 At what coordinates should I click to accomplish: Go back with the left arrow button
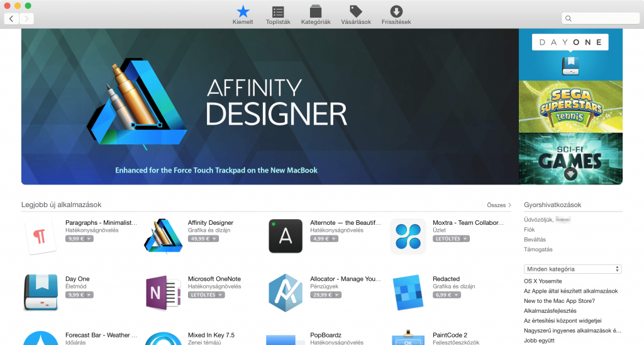(x=11, y=19)
